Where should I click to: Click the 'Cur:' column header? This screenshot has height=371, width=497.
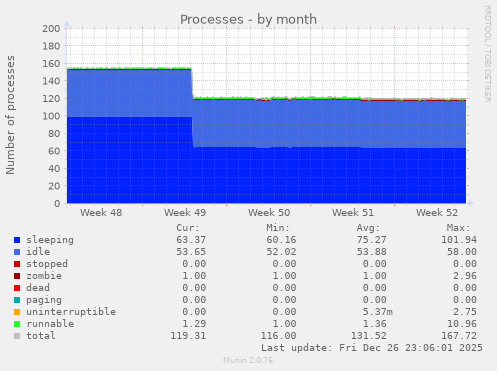click(x=188, y=228)
